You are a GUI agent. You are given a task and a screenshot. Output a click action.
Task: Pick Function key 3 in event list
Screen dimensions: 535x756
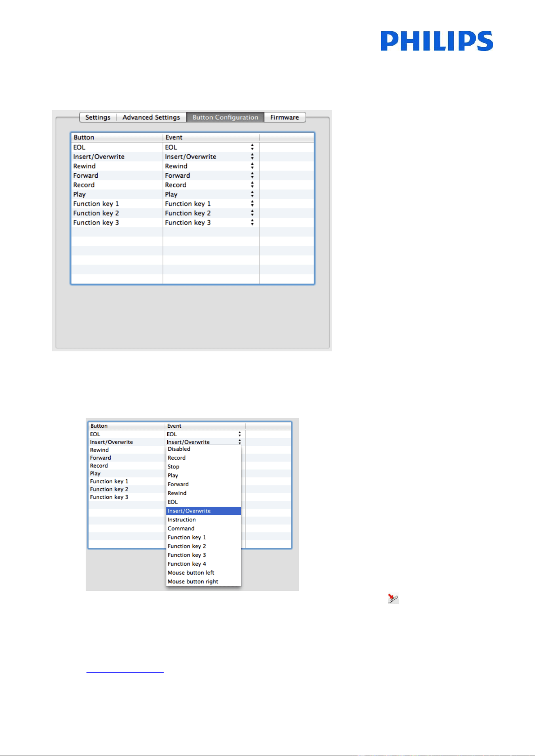click(203, 555)
